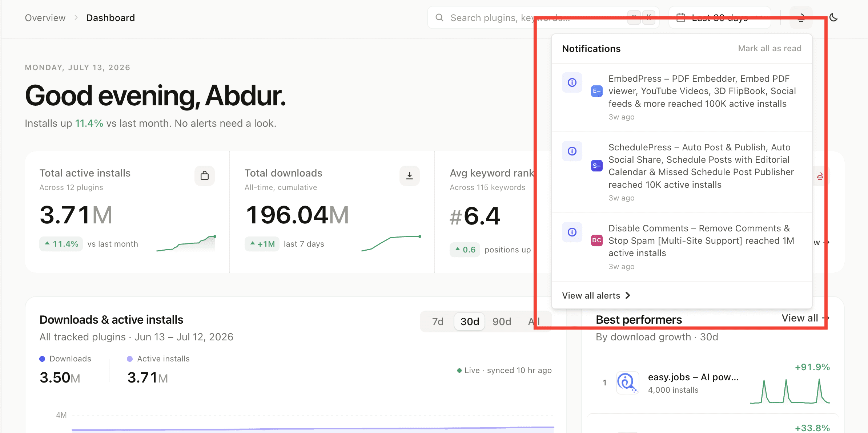Image resolution: width=868 pixels, height=433 pixels.
Task: Open View all in Best performers
Action: pyautogui.click(x=805, y=318)
